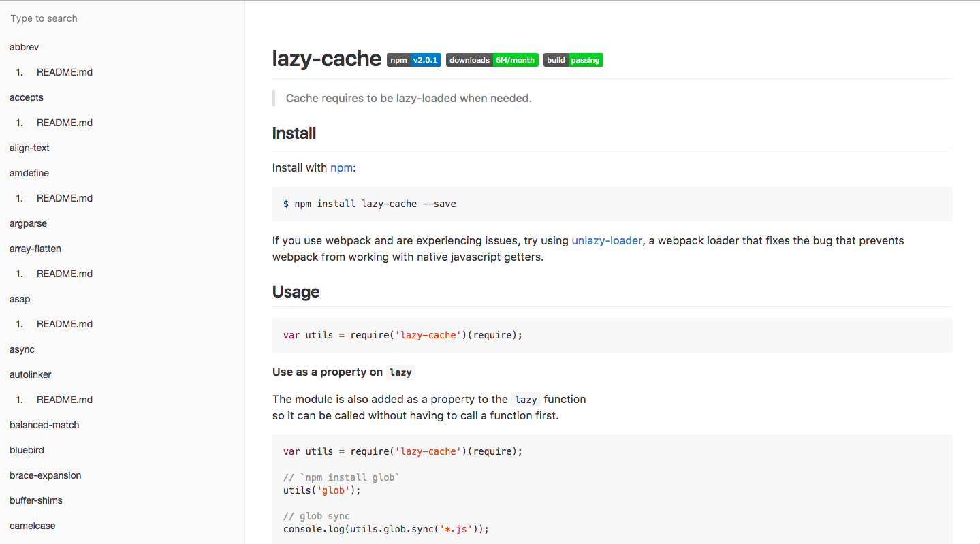Select asap in the sidebar
Screen dimensions: 980x544
20,299
